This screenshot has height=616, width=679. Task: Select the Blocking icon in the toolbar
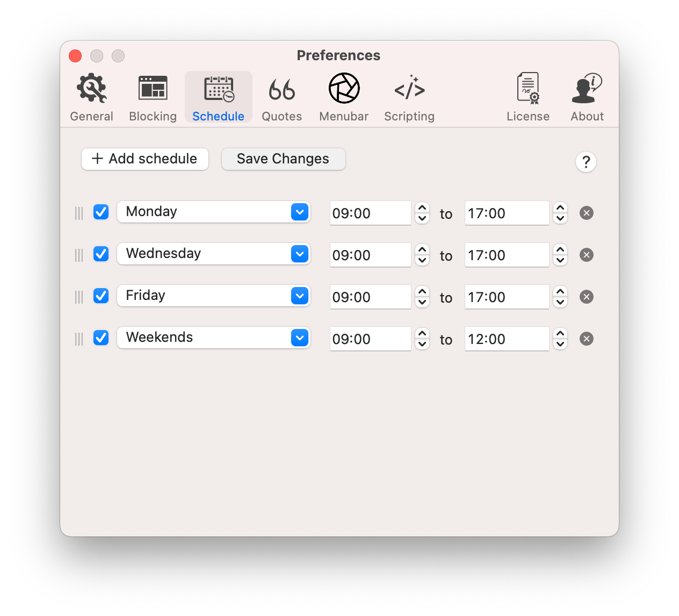(x=152, y=88)
